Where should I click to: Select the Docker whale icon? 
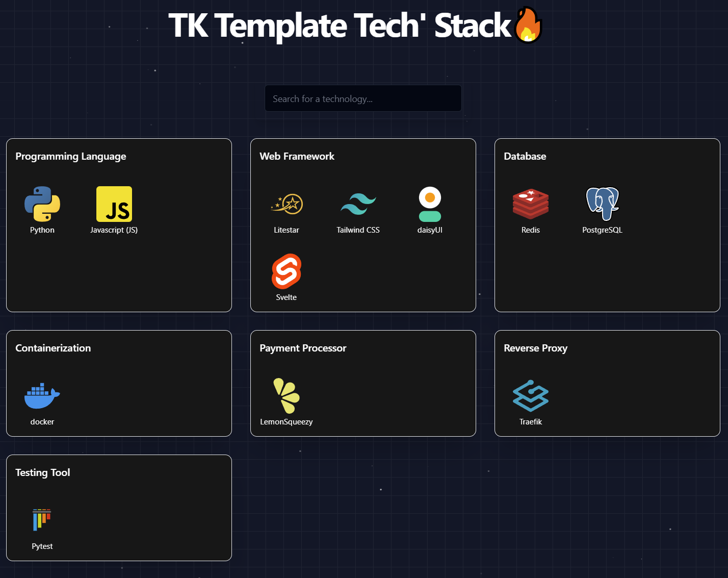[42, 396]
